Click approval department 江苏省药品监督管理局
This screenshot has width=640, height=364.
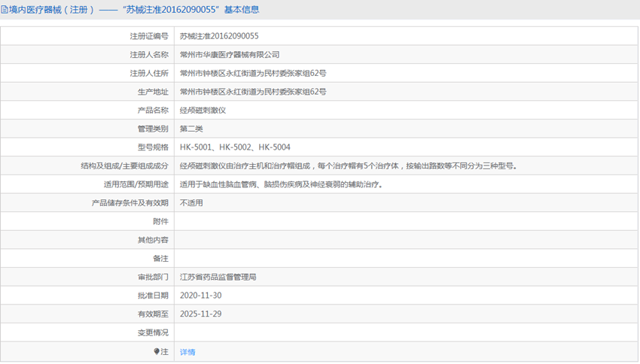point(218,277)
